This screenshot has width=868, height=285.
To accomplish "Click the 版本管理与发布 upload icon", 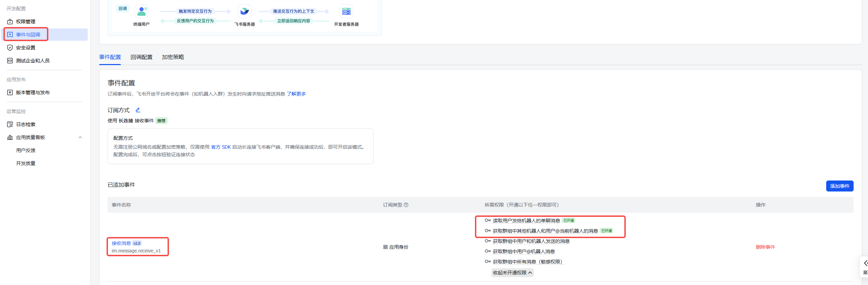I will click(10, 92).
